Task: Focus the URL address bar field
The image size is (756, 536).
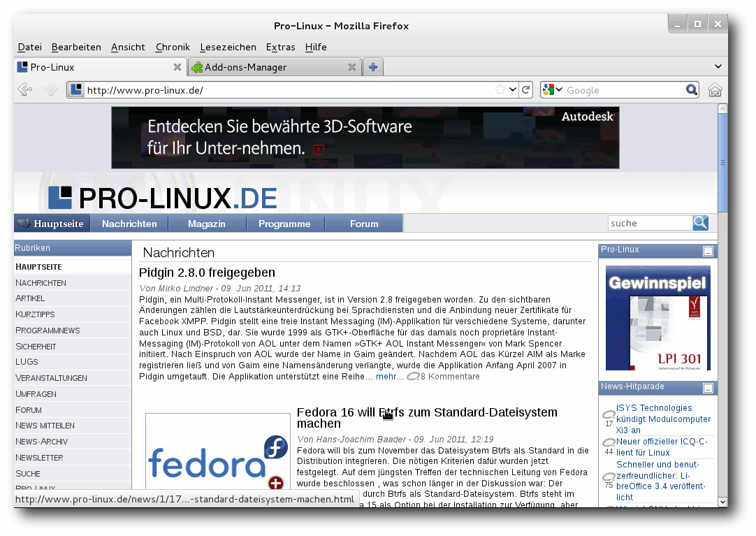Action: click(288, 90)
